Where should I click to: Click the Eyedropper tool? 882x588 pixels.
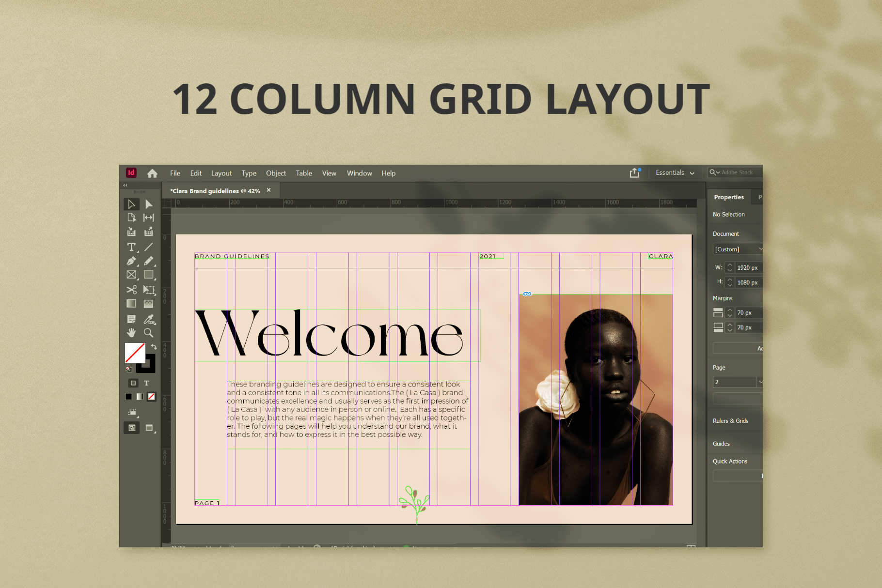[x=148, y=319]
